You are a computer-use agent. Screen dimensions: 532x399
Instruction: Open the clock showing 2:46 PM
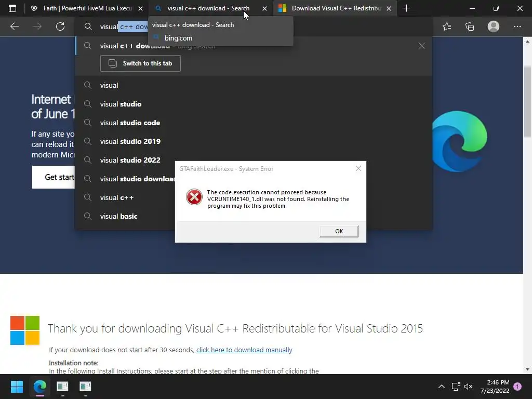pos(495,387)
